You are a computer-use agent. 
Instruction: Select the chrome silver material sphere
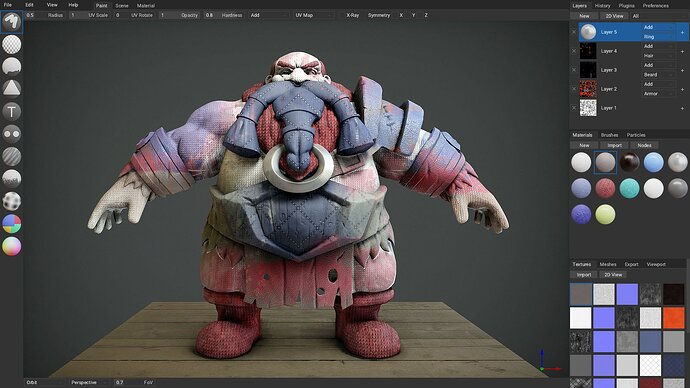pos(678,162)
